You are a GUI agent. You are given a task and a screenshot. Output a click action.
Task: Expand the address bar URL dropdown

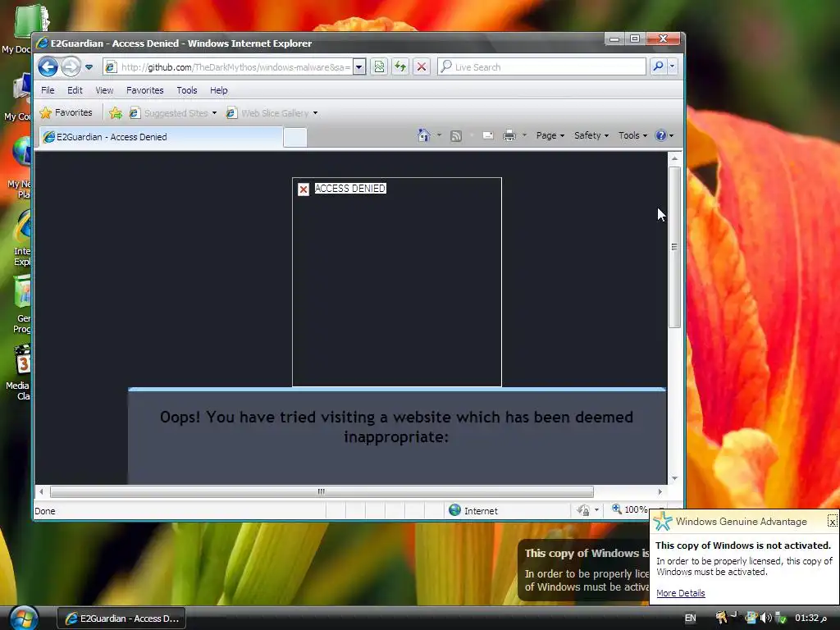359,67
